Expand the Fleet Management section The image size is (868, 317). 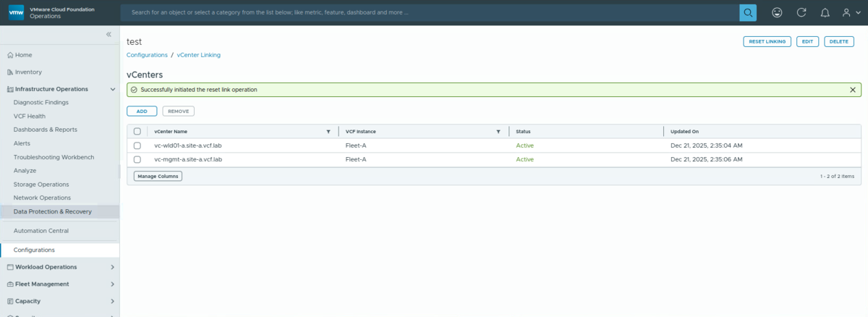[112, 284]
